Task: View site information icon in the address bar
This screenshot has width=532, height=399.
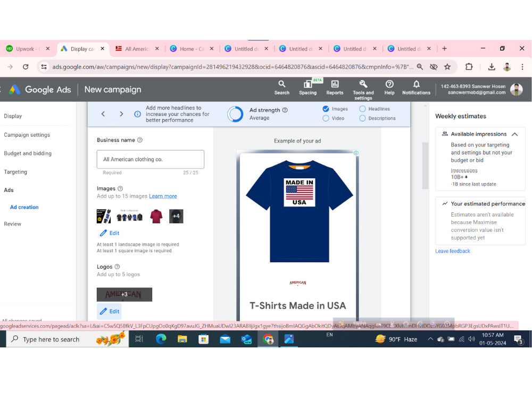Action: click(44, 67)
